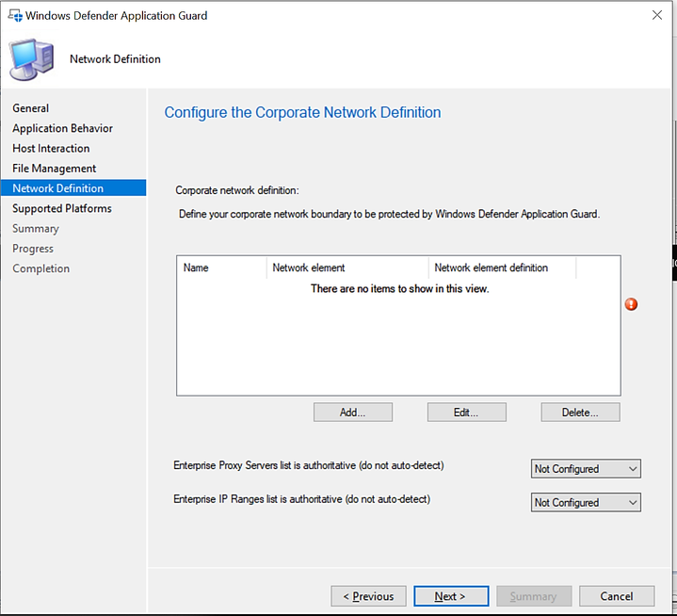The height and width of the screenshot is (616, 677).
Task: Open Supported Platforms page
Action: (x=62, y=208)
